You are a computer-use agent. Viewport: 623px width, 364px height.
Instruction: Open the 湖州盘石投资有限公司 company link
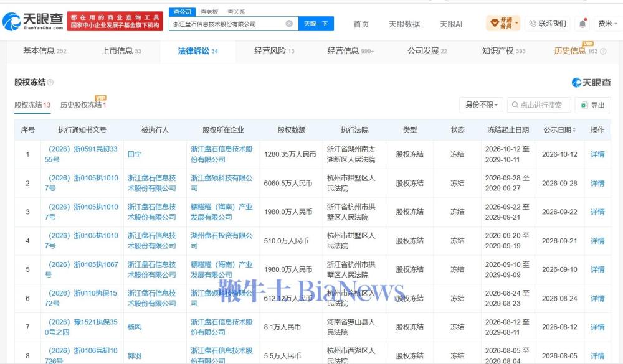pyautogui.click(x=222, y=241)
